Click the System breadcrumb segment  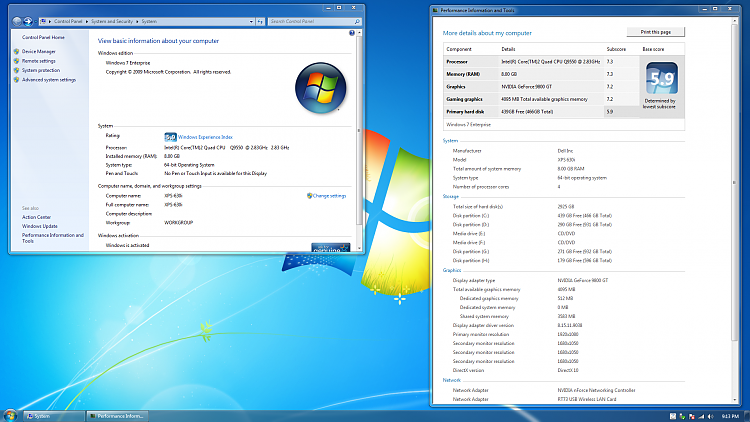click(149, 22)
